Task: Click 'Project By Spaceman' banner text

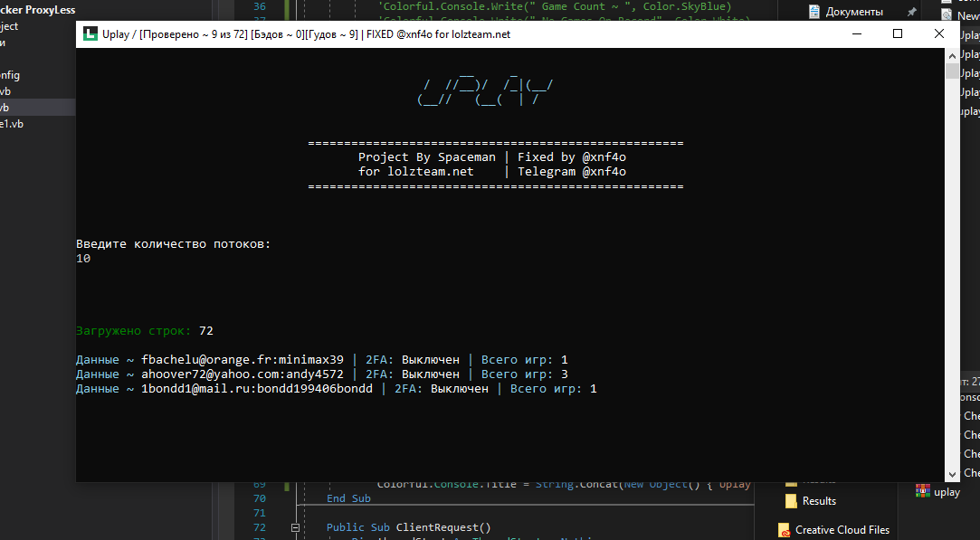Action: tap(427, 157)
